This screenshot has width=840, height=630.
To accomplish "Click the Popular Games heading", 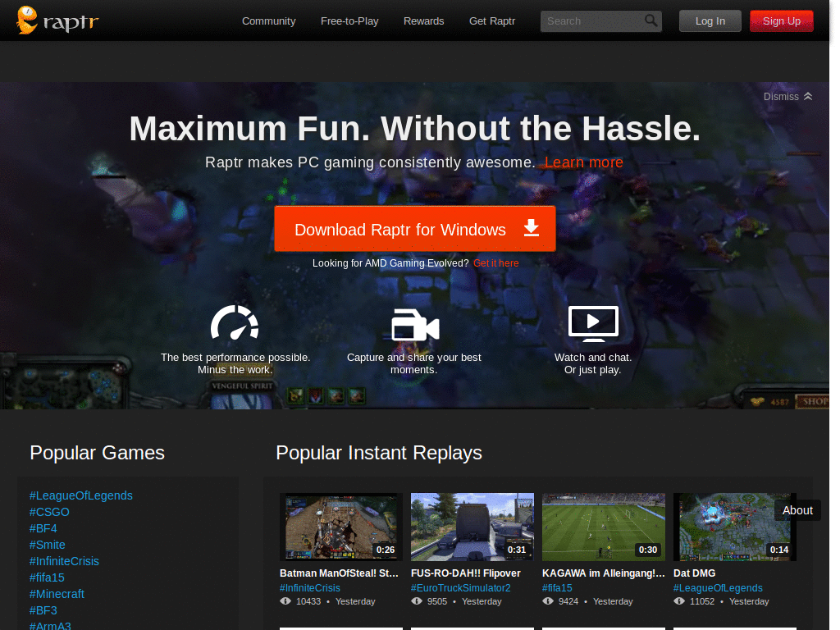I will (97, 453).
